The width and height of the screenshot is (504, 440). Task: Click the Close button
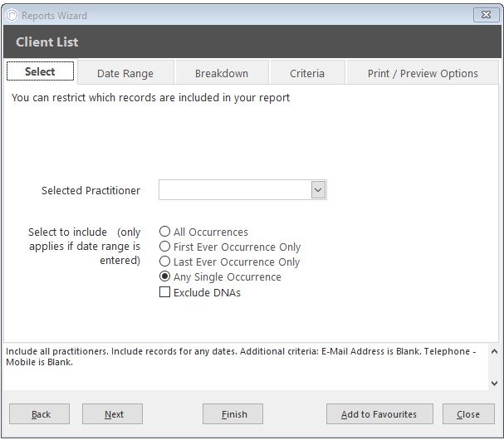pos(468,414)
